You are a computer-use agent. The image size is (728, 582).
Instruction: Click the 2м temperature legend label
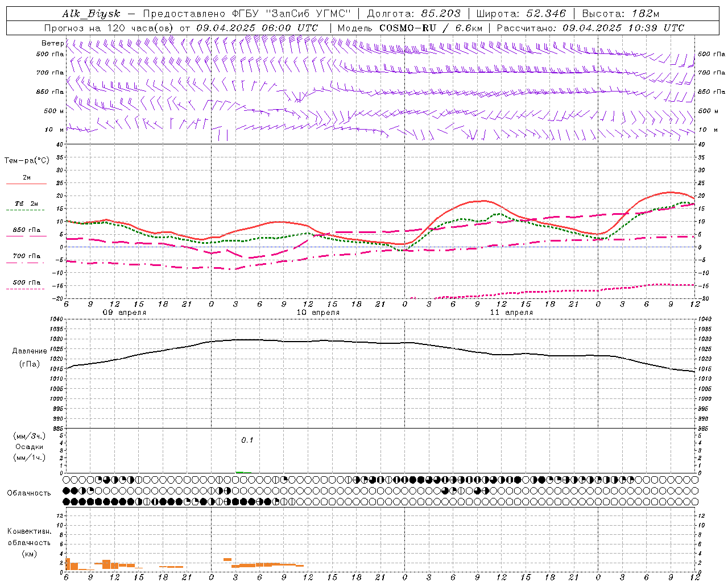pos(27,178)
